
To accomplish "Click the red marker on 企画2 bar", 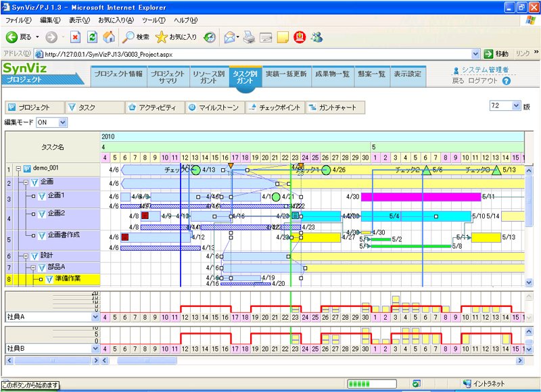I will coord(145,216).
